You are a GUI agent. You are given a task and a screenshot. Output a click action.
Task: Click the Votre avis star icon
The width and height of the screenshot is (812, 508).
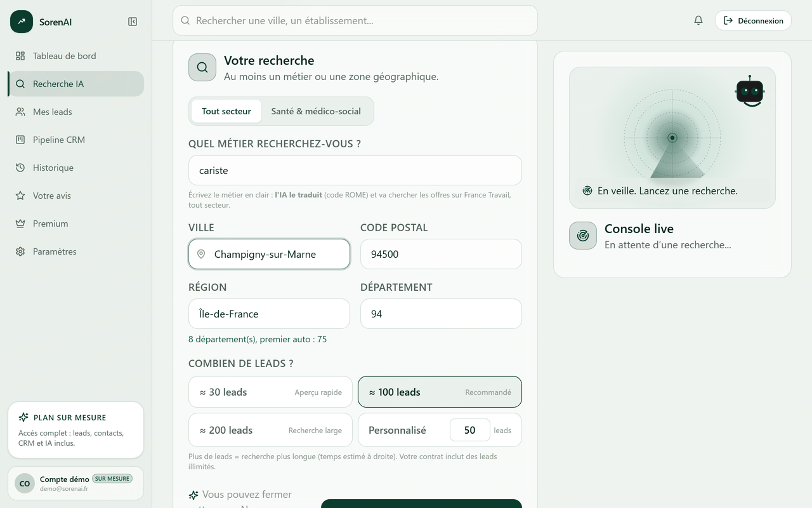(20, 196)
